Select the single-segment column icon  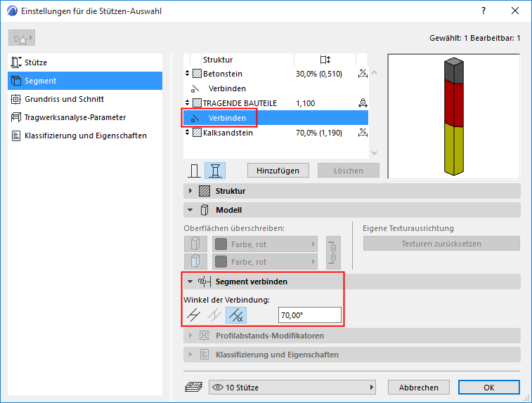click(x=194, y=171)
